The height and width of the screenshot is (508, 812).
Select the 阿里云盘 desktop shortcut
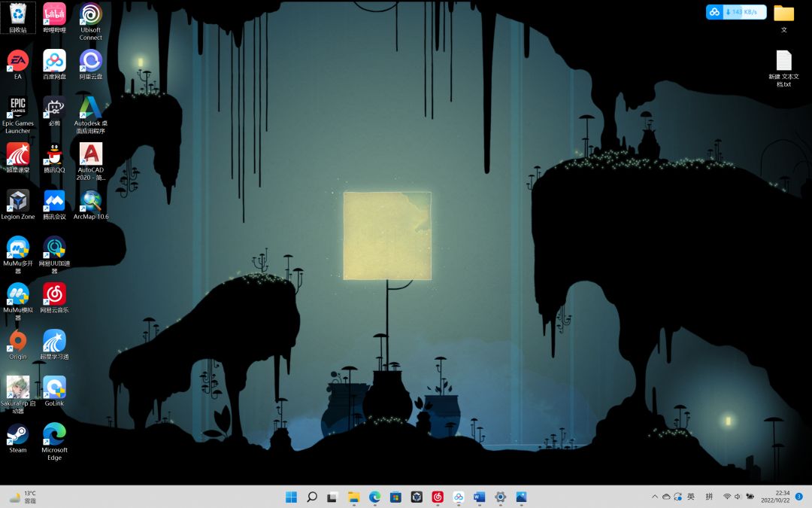click(91, 64)
